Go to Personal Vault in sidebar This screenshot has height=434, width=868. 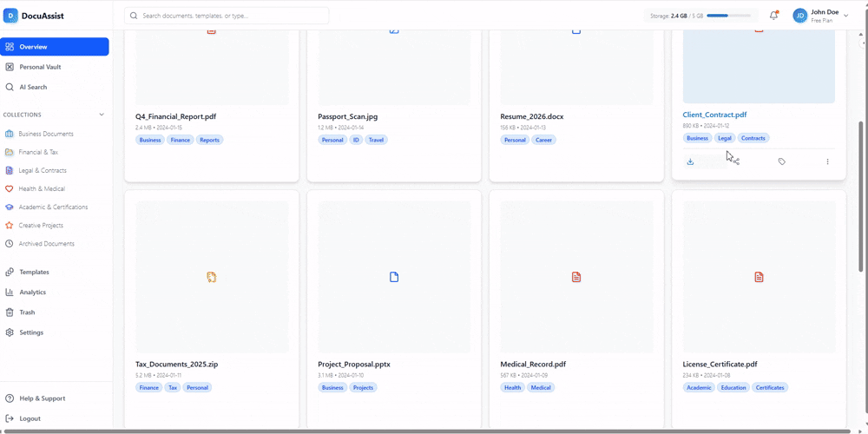(x=40, y=67)
